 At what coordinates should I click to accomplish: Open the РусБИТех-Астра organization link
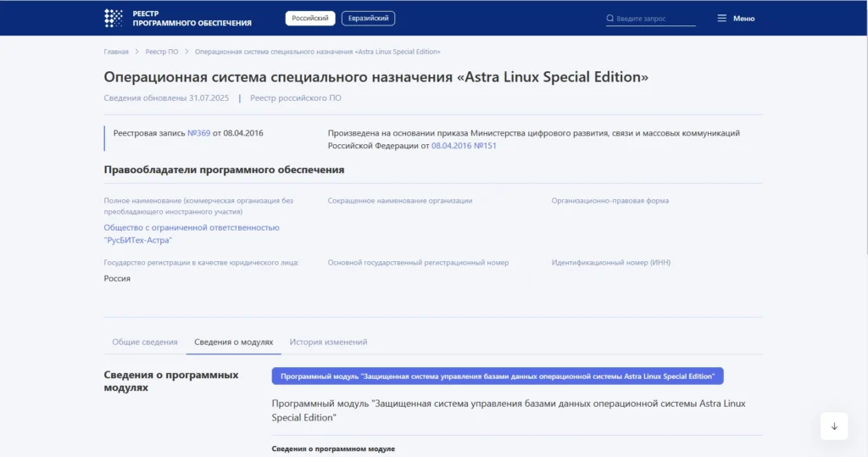192,234
